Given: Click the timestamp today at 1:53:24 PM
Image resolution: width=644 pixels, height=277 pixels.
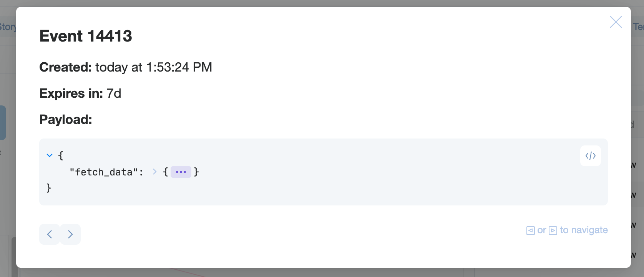Looking at the screenshot, I should click(154, 67).
